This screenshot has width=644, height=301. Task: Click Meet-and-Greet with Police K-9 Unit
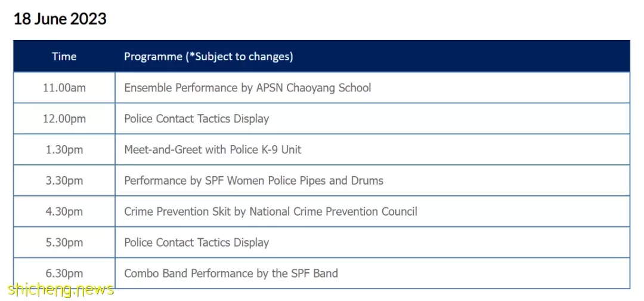pos(213,150)
